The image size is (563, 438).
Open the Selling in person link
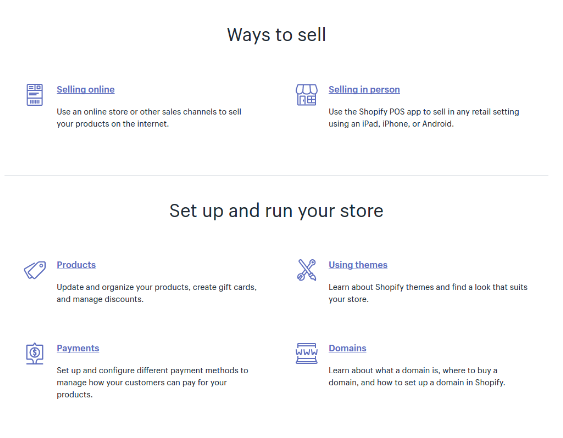[364, 90]
